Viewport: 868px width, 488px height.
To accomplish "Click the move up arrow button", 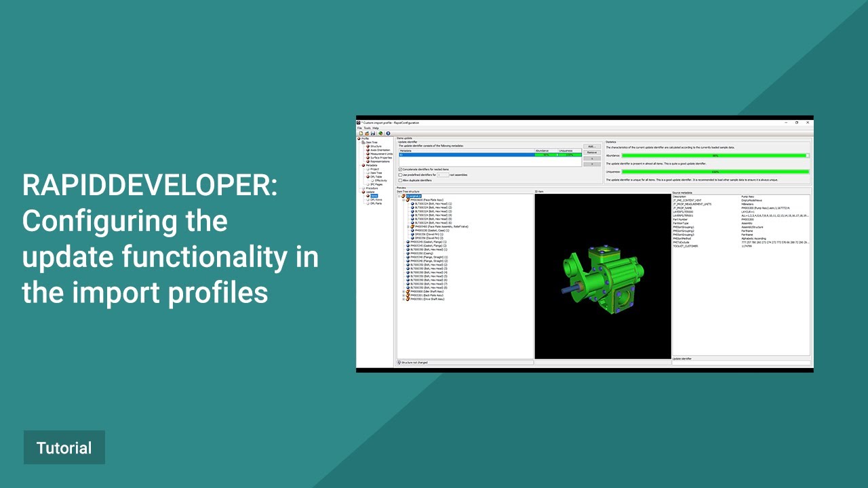I will [592, 159].
